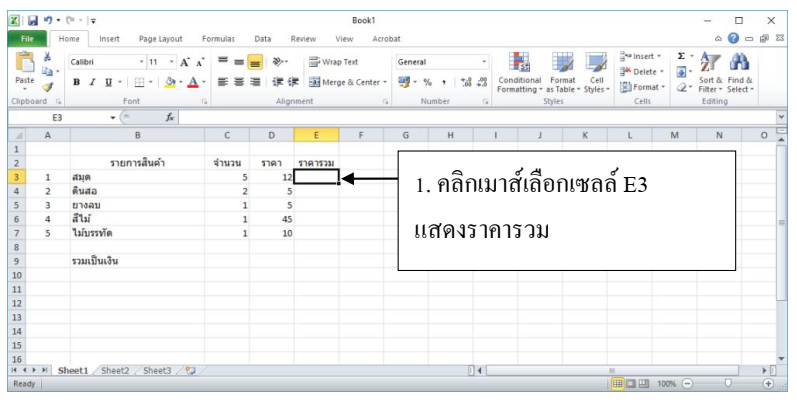Viewport: 797px width, 400px height.
Task: Toggle Wrap Text for the cell
Action: pyautogui.click(x=335, y=61)
